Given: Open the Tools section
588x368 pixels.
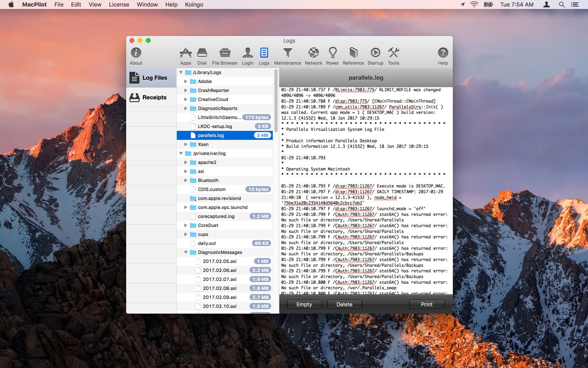Looking at the screenshot, I should coord(393,55).
